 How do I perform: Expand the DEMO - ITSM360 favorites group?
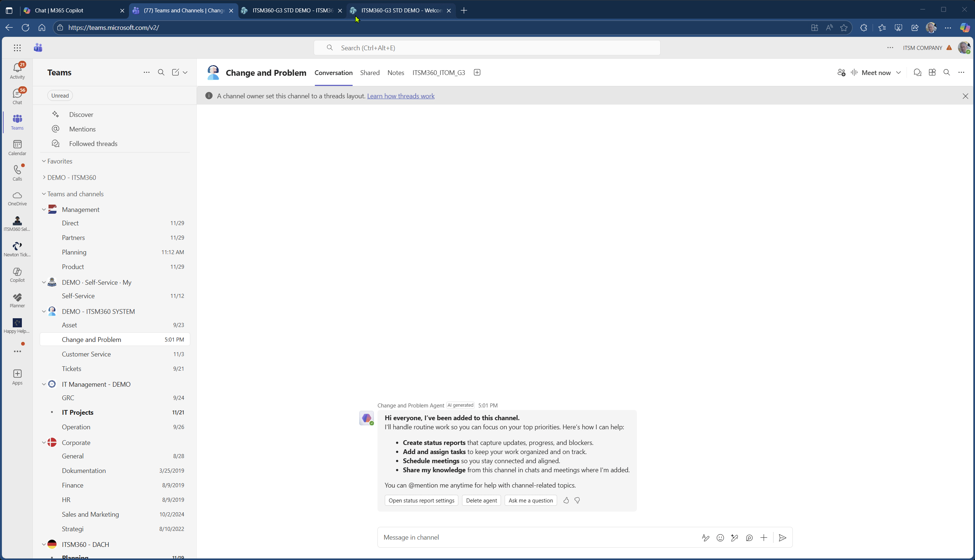click(x=43, y=177)
